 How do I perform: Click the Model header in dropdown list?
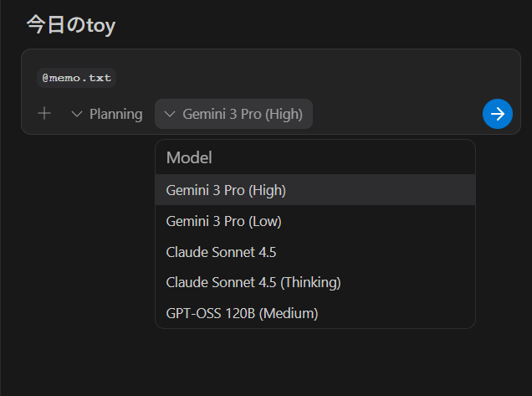189,157
